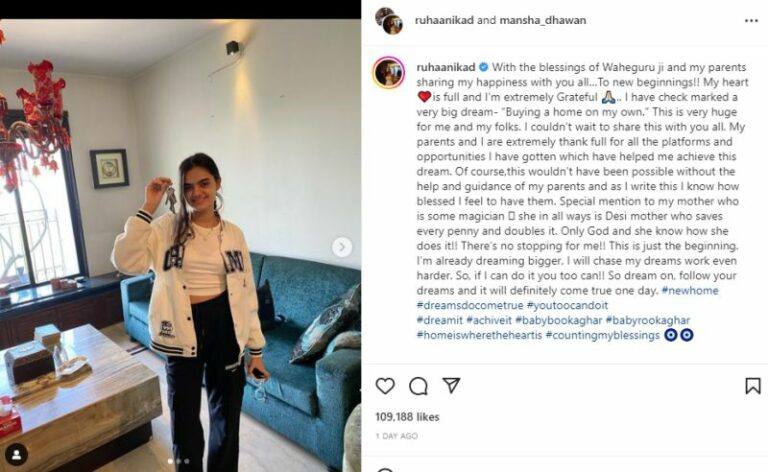Image resolution: width=768 pixels, height=472 pixels.
Task: Open the 1 DAY AGO timestamp link
Action: pos(396,436)
